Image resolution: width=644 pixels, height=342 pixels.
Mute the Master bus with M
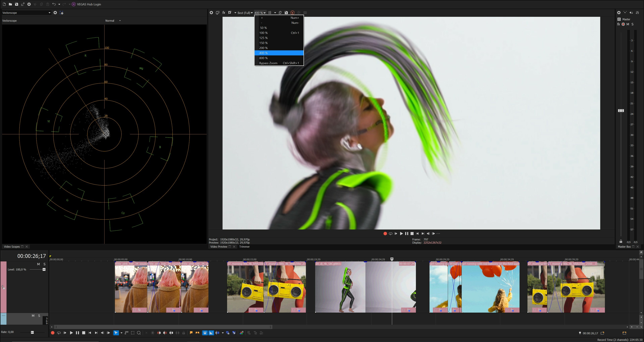[x=628, y=24]
